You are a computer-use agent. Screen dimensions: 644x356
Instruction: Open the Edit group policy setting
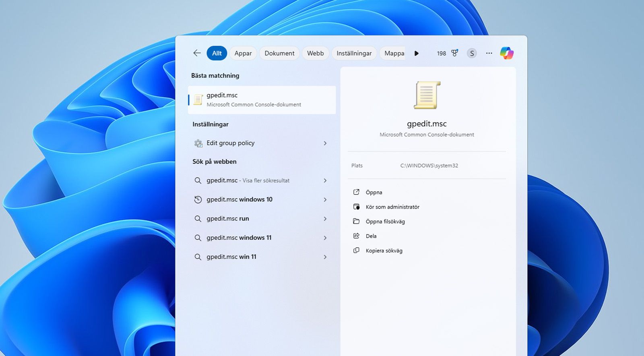coord(262,143)
